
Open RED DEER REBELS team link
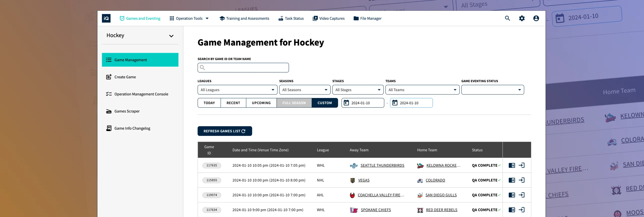441,210
